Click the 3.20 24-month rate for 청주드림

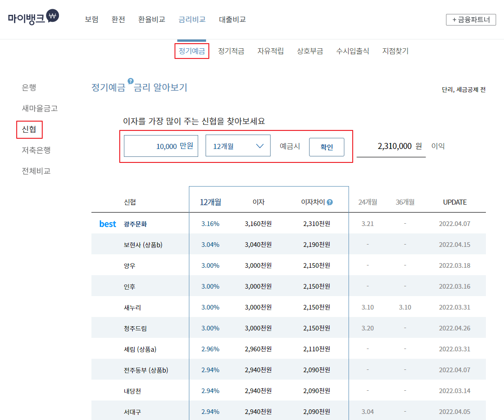pos(368,328)
